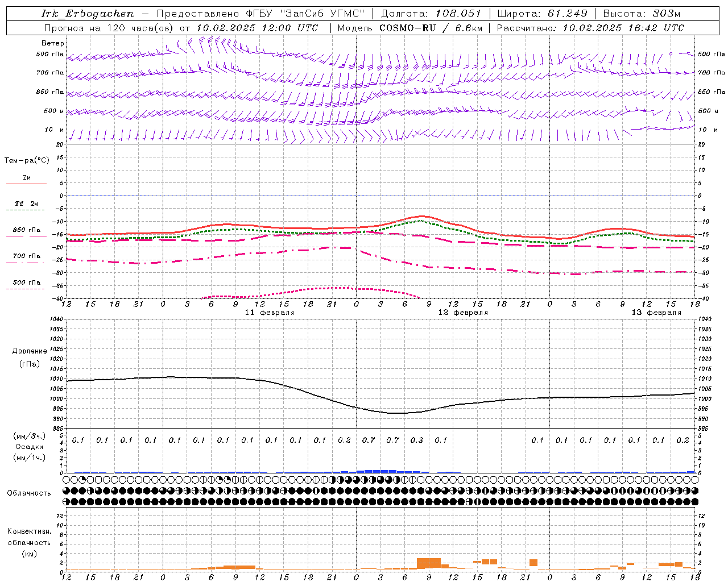Click the dashed line sample under the legend's "500 гПа"
This screenshot has width=728, height=582.
tap(26, 289)
